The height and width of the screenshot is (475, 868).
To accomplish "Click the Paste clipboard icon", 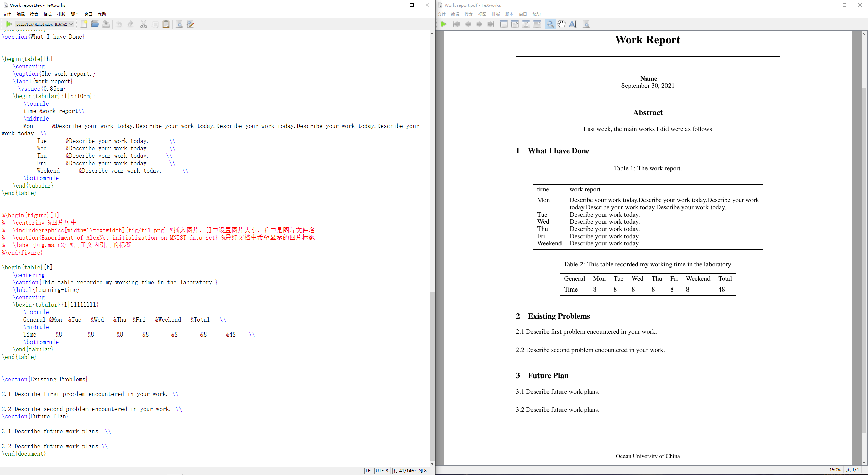I will pos(166,24).
